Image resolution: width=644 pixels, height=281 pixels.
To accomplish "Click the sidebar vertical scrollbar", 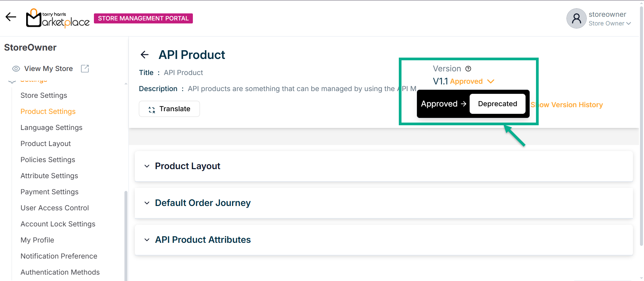I will (126, 234).
